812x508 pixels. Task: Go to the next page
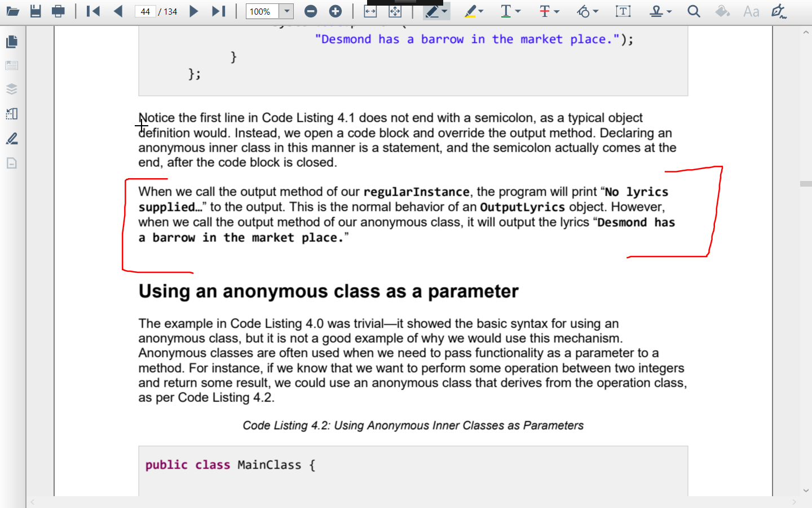[193, 11]
